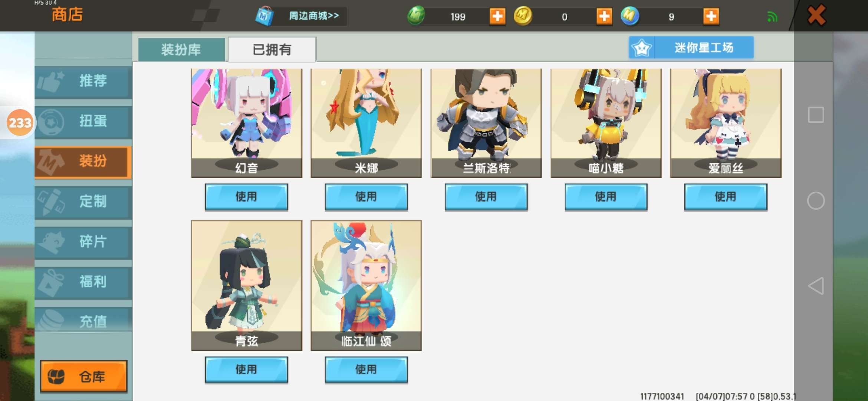The width and height of the screenshot is (868, 401).
Task: Open the 周边商城 merchandise mall
Action: tap(300, 16)
